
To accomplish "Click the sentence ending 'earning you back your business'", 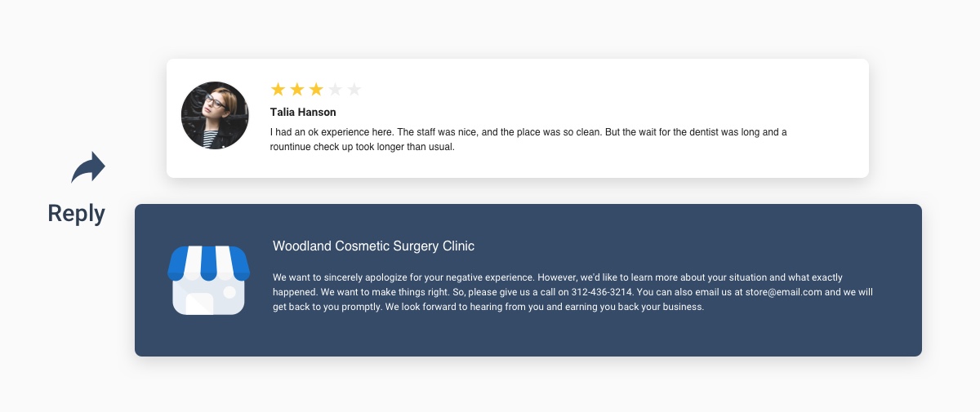I will pyautogui.click(x=544, y=308).
